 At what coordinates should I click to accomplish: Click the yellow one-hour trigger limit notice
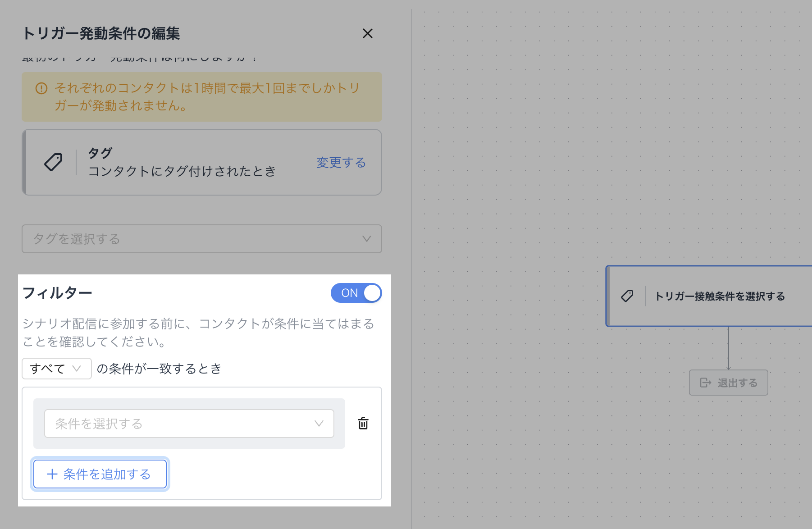point(201,97)
